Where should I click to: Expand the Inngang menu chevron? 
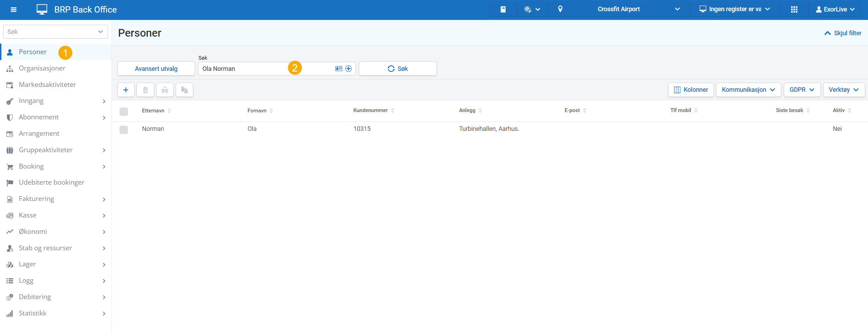pyautogui.click(x=104, y=101)
